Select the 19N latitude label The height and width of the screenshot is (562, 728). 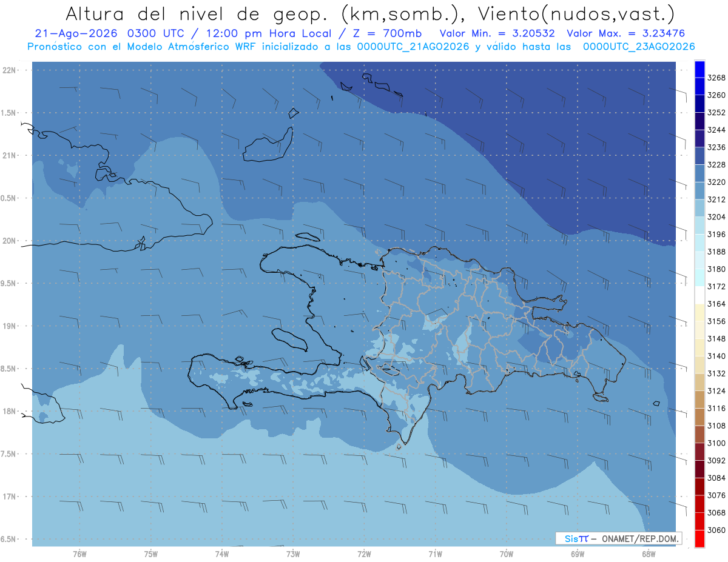pyautogui.click(x=9, y=326)
